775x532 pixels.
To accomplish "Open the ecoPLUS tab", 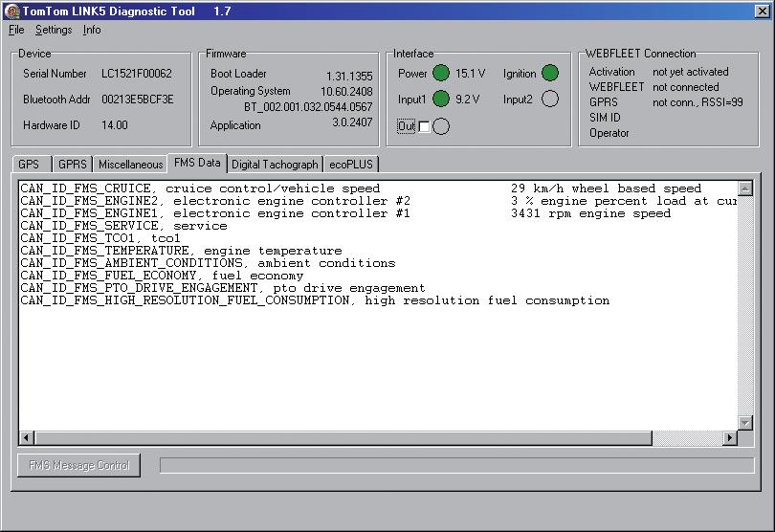I will tap(351, 165).
